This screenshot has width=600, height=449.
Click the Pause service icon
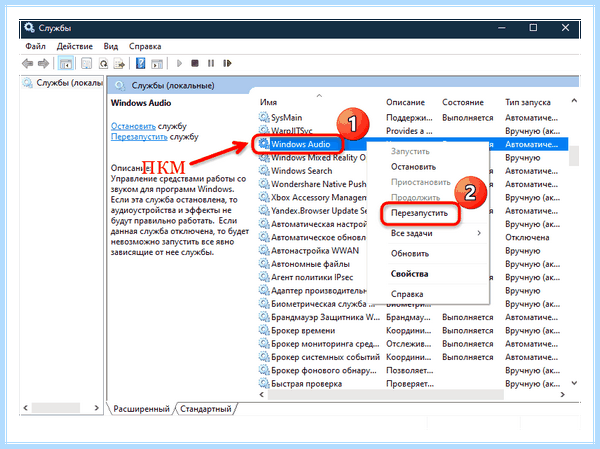point(211,63)
